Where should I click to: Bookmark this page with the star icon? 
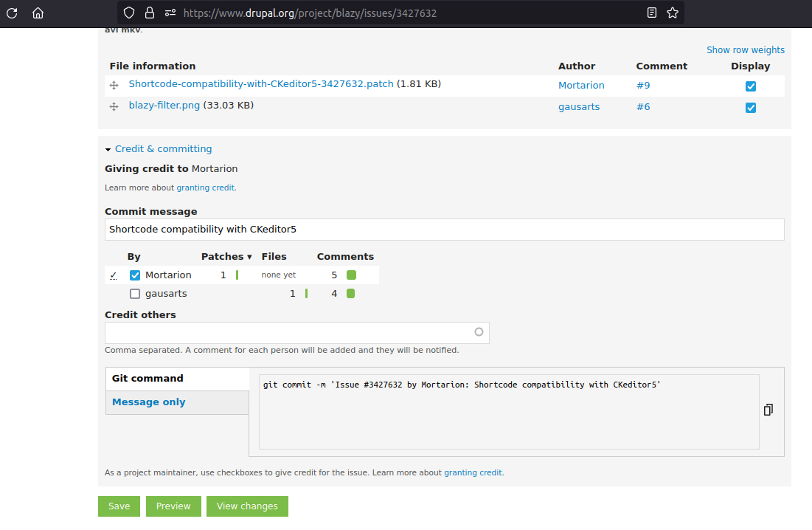point(672,13)
